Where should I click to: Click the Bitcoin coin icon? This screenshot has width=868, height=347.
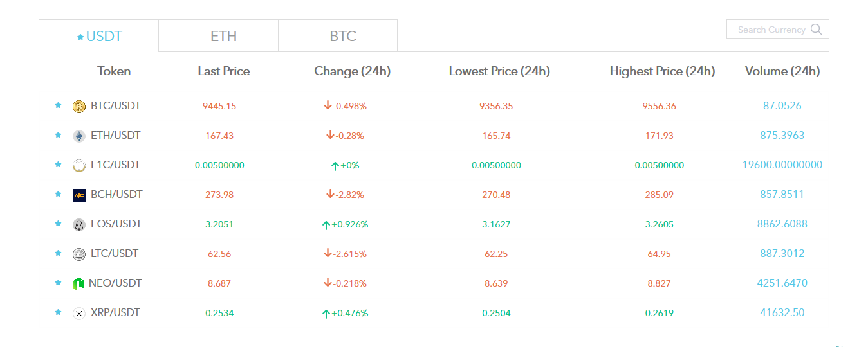click(79, 107)
